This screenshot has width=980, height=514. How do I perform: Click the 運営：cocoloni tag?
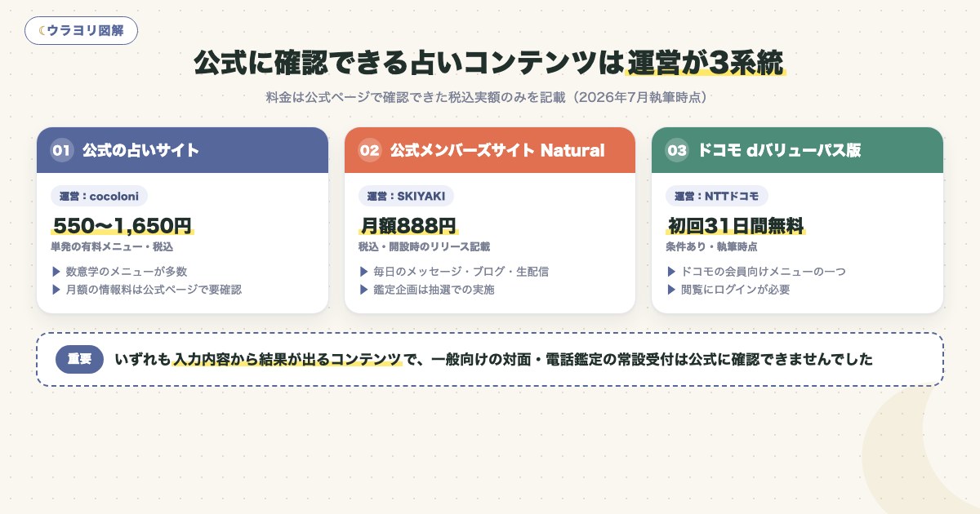(x=100, y=196)
